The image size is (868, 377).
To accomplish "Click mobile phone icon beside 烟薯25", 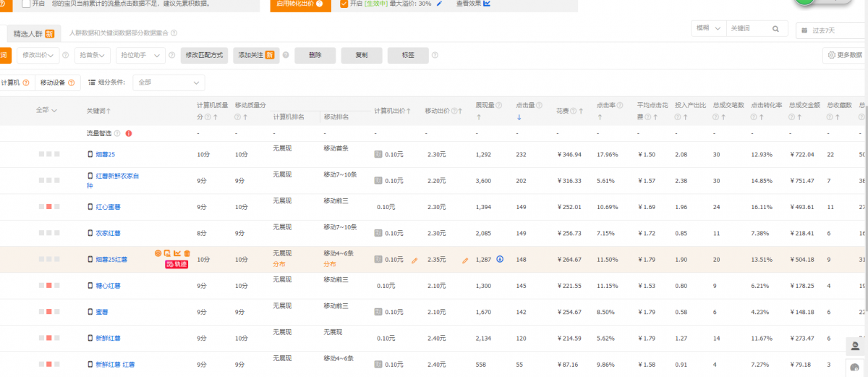I will [x=90, y=154].
